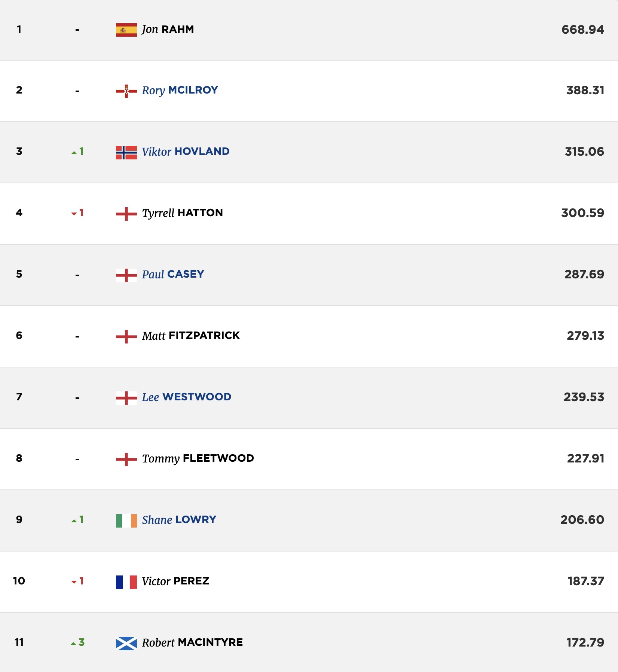Image resolution: width=618 pixels, height=672 pixels.
Task: Click the Scotland flag next to Robert MacIntyre
Action: (x=126, y=643)
